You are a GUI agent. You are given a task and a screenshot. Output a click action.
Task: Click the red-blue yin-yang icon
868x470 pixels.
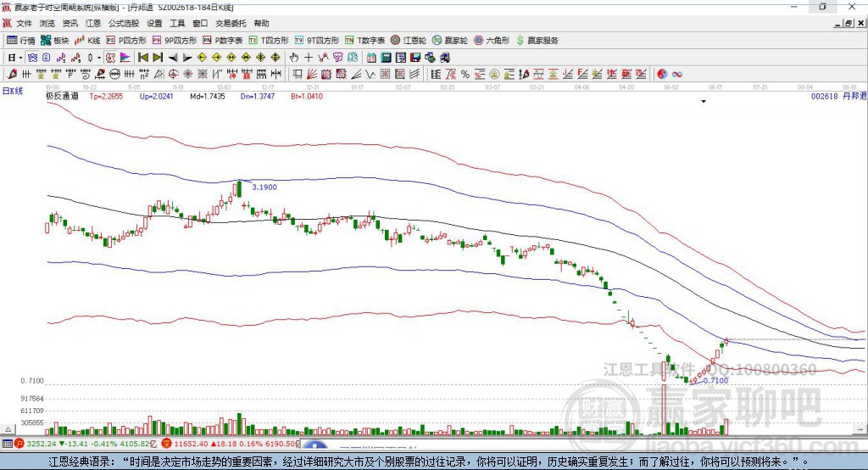click(x=661, y=75)
